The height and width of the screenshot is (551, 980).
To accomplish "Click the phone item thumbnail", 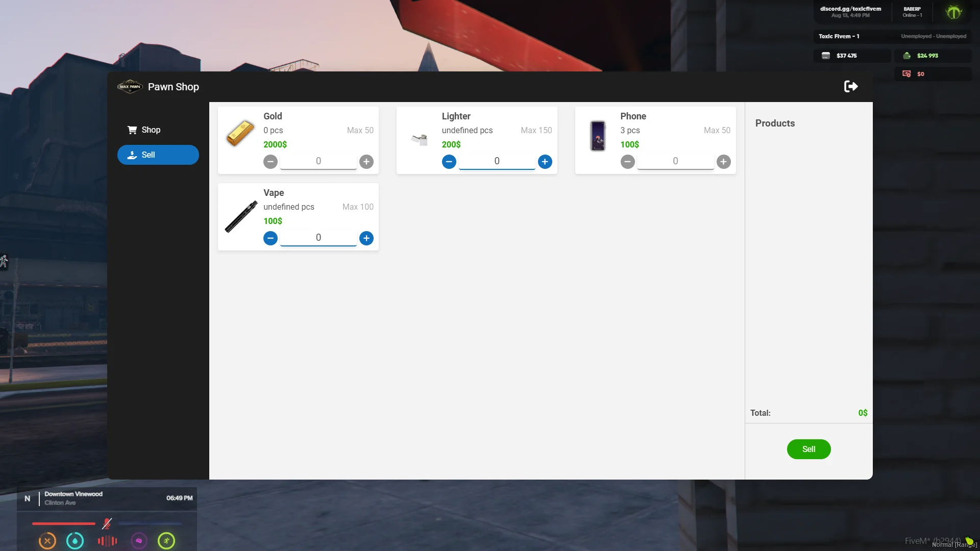I will (x=598, y=136).
